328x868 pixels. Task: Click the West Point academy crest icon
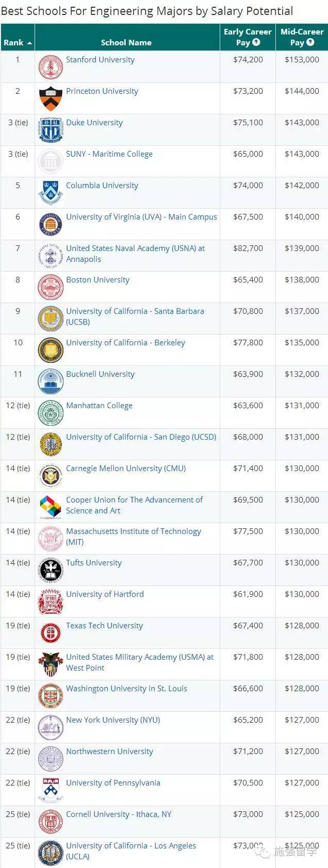click(x=51, y=664)
